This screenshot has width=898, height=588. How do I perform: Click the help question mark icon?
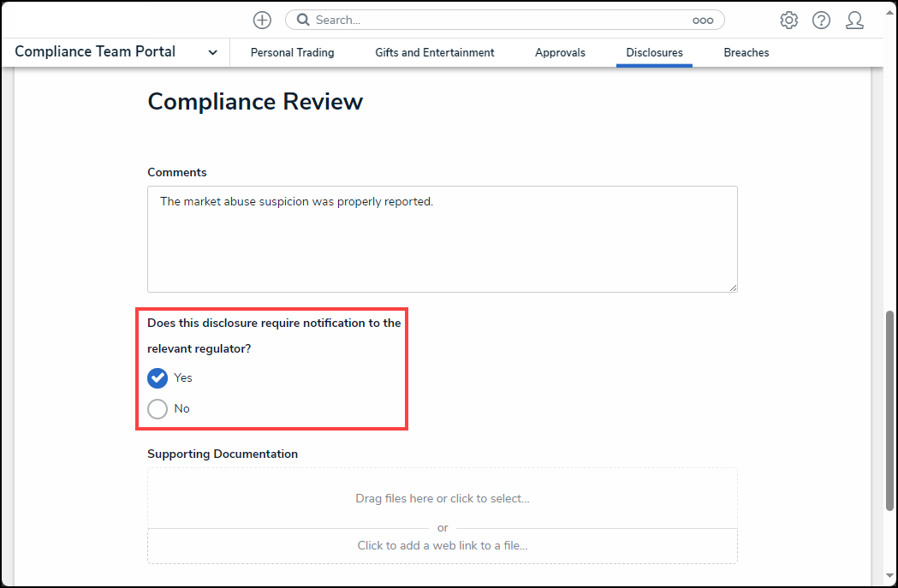pyautogui.click(x=821, y=19)
